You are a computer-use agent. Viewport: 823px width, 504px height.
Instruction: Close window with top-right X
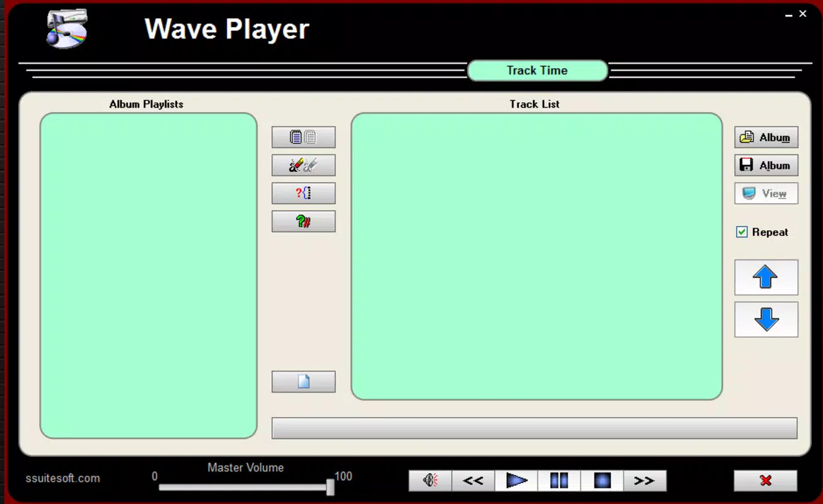pos(803,14)
